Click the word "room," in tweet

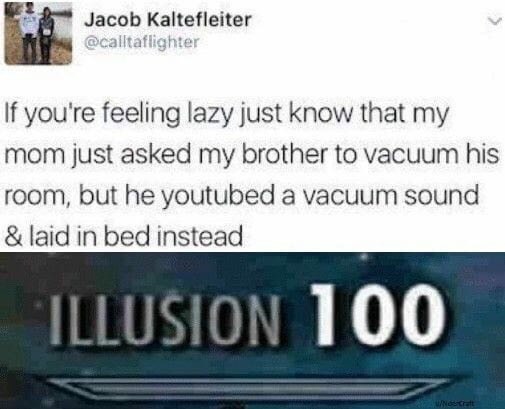[x=37, y=197]
